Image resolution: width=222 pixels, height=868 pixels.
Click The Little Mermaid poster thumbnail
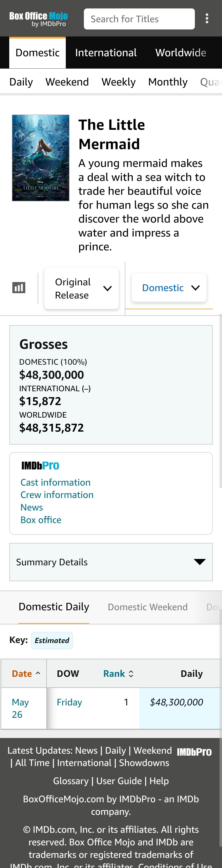41,158
